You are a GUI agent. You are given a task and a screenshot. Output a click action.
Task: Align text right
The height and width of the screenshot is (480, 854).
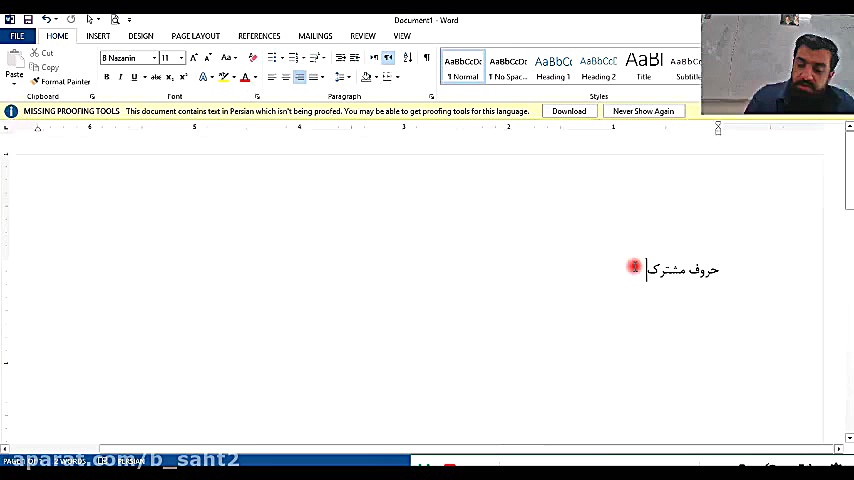[x=300, y=77]
